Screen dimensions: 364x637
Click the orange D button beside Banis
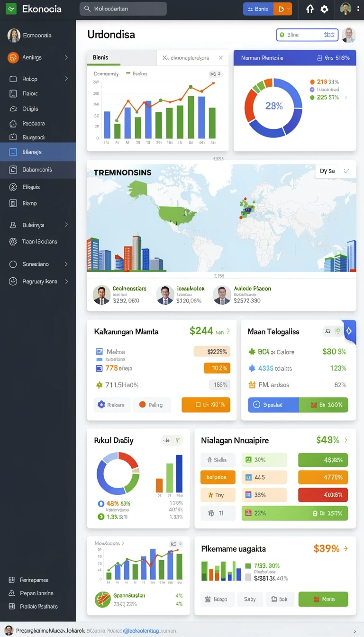point(282,9)
